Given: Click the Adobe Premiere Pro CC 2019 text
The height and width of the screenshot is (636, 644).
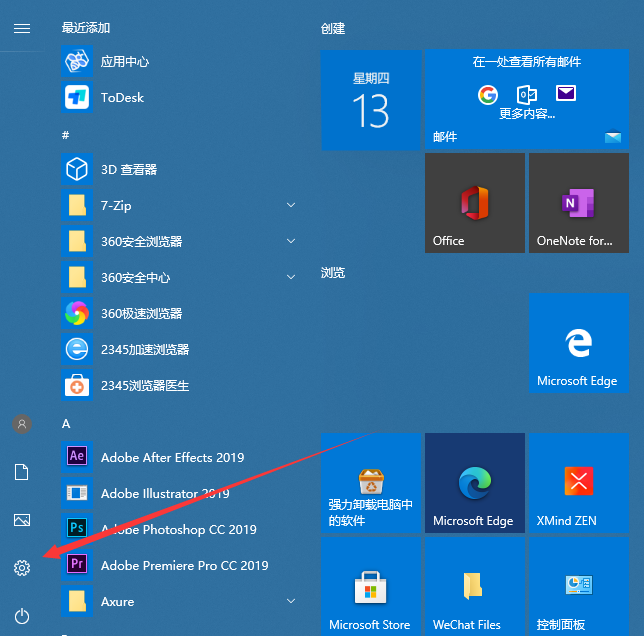Looking at the screenshot, I should point(185,565).
